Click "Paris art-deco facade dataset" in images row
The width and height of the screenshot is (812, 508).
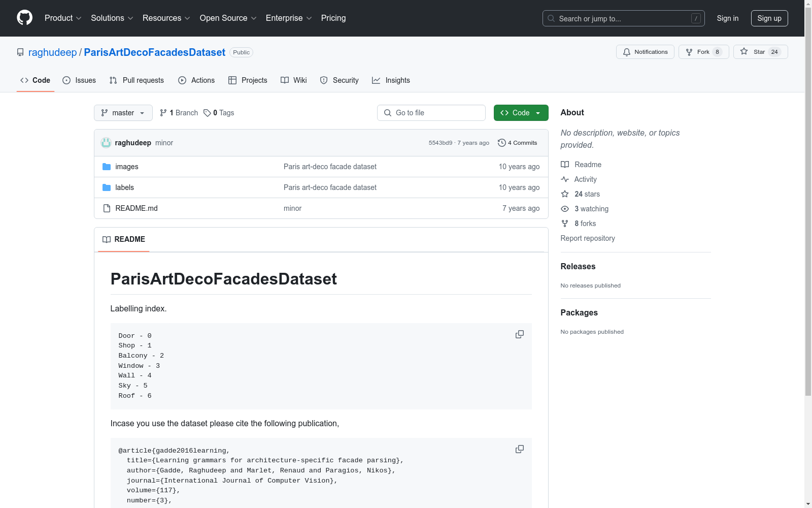(330, 167)
